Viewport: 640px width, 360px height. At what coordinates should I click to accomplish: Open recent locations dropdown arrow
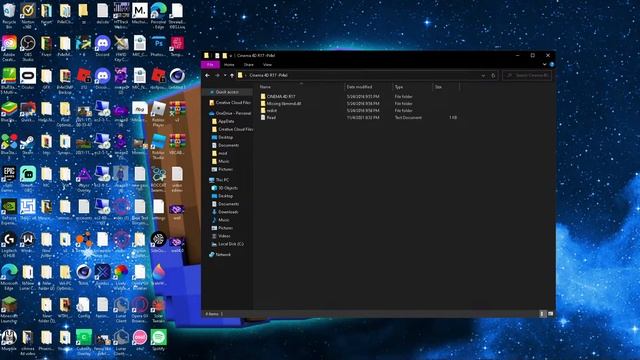(225, 76)
